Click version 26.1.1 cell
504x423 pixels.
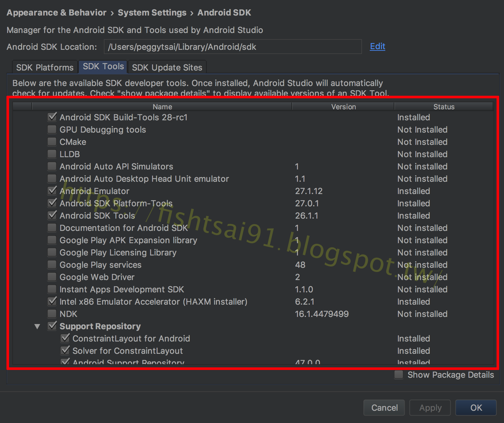[x=306, y=216]
